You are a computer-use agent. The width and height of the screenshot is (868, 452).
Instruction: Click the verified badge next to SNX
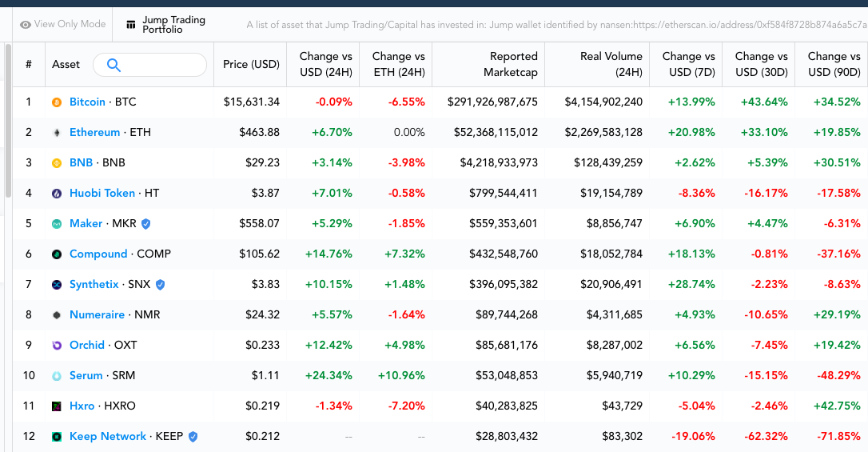160,285
